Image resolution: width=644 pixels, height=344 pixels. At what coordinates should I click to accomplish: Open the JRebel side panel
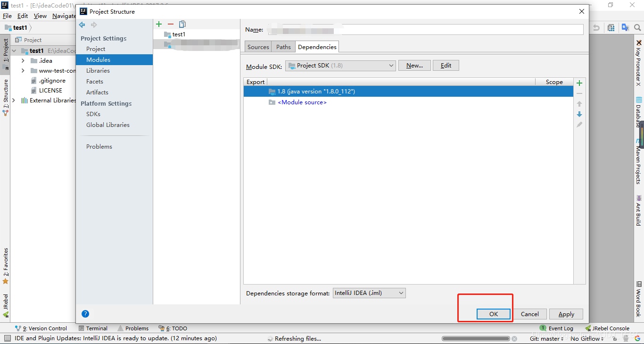[6, 305]
